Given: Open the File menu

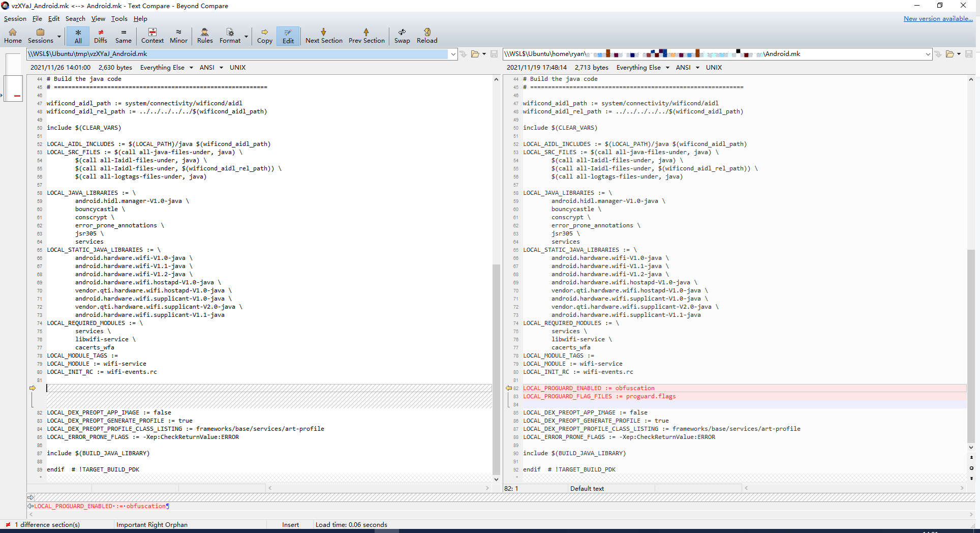Looking at the screenshot, I should tap(37, 19).
